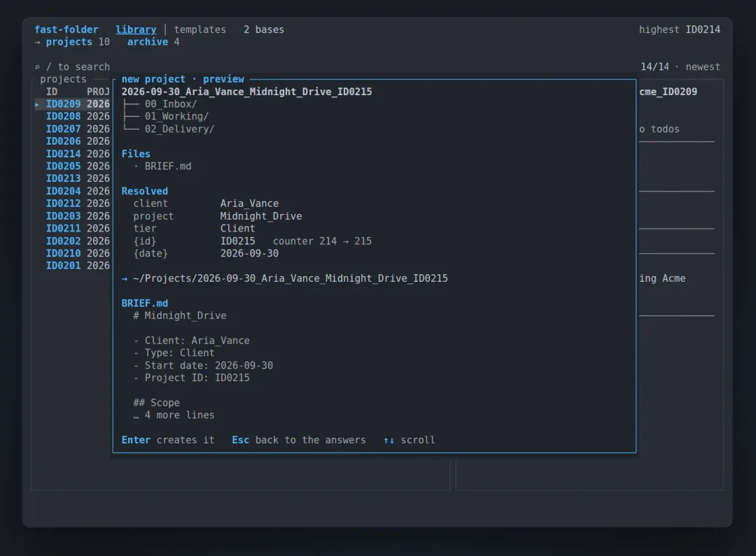The image size is (756, 556).
Task: Click the 02_Delivery/ folder entry
Action: [x=179, y=129]
